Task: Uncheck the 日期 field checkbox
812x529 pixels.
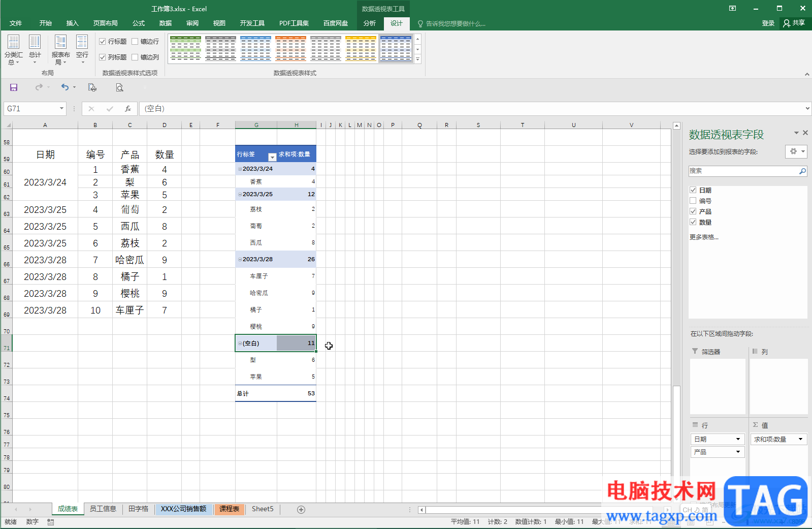Action: 693,190
